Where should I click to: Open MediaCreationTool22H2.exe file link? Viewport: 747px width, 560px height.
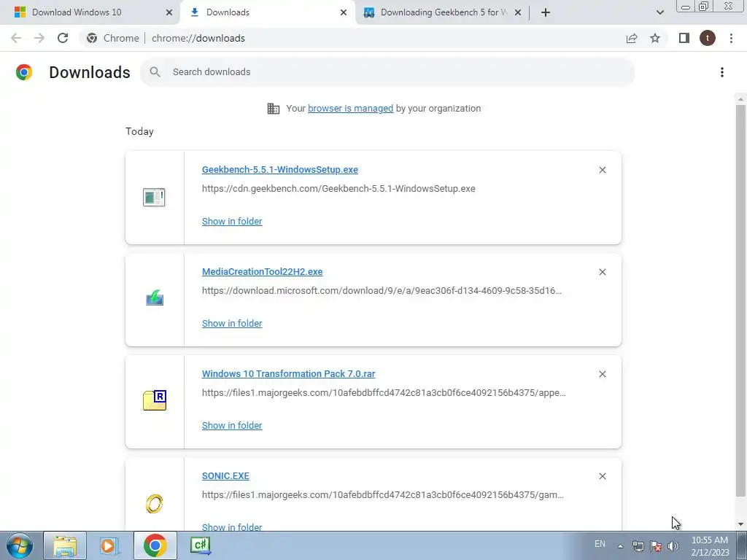[262, 271]
